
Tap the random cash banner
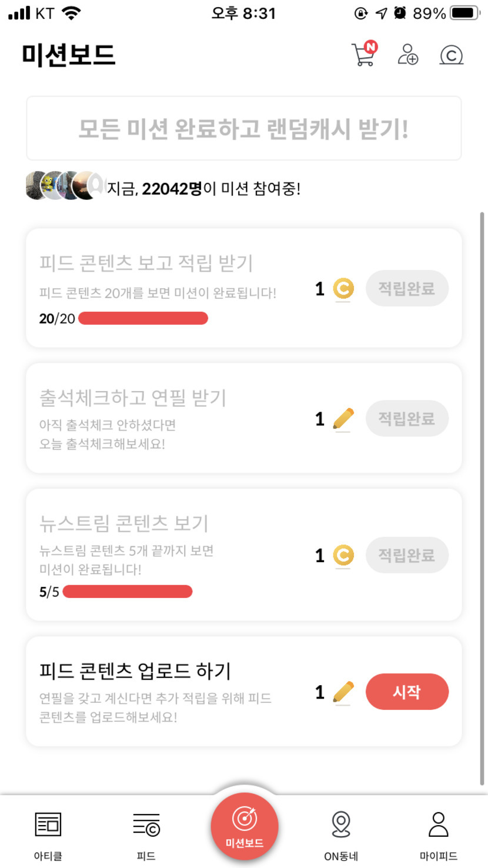pyautogui.click(x=243, y=129)
